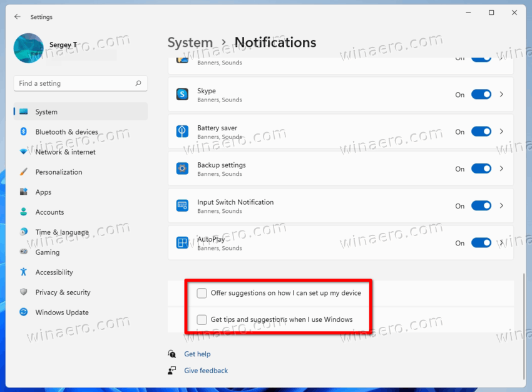Screen dimensions: 532x392
Task: Click the search magnifier icon
Action: (x=138, y=83)
